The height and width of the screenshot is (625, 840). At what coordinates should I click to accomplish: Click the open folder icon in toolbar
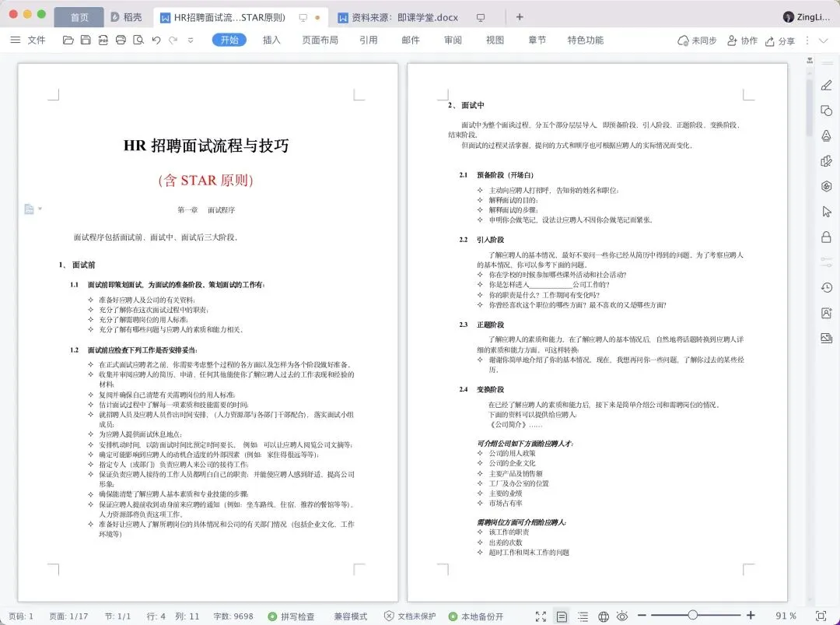(x=68, y=40)
